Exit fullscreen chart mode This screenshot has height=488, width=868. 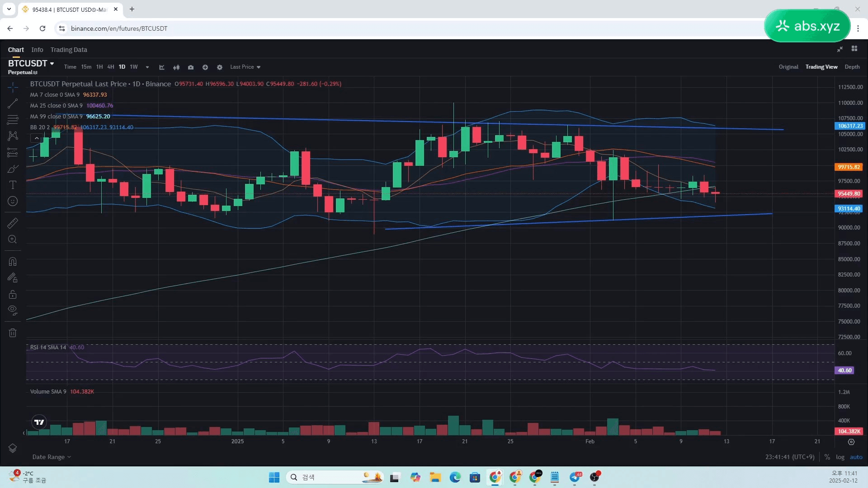pyautogui.click(x=840, y=49)
